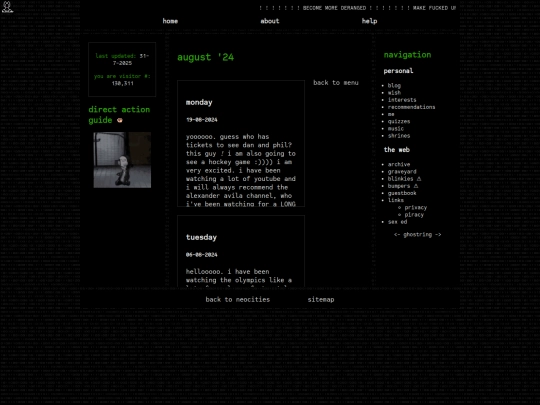The height and width of the screenshot is (405, 540).
Task: Open the privacy sub-link
Action: (x=416, y=208)
